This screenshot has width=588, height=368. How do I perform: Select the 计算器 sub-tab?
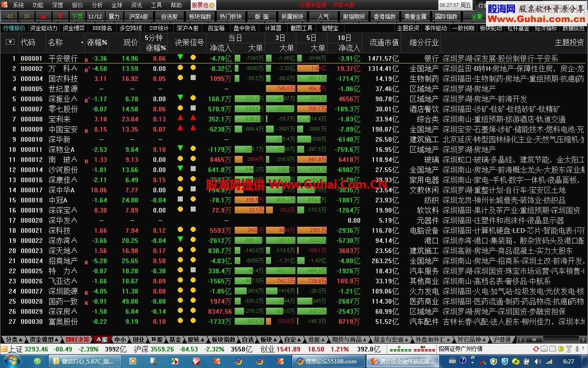273,28
